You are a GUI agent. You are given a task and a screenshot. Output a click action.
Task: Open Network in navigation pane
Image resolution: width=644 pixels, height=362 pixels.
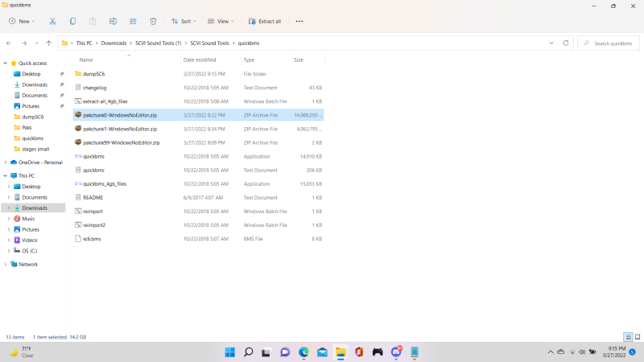click(28, 265)
